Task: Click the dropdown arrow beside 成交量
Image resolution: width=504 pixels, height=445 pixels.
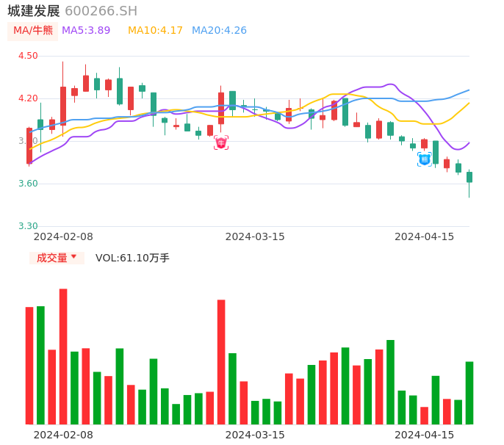Action: click(73, 257)
